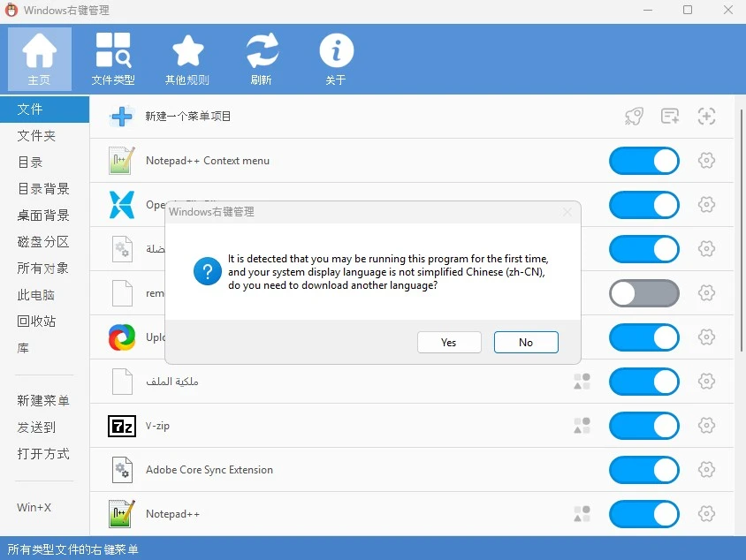This screenshot has width=746, height=560.
Task: Open settings gear for V-zip row
Action: pyautogui.click(x=706, y=426)
